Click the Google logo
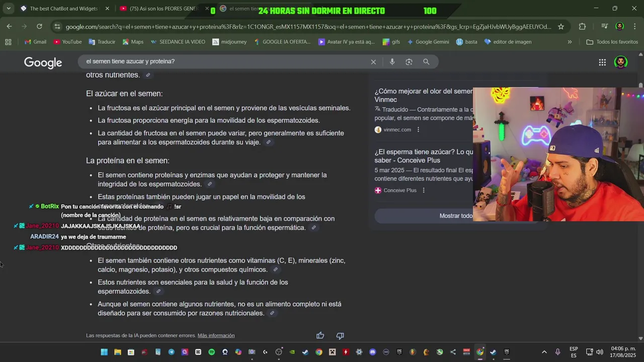The image size is (644, 362). [x=43, y=63]
